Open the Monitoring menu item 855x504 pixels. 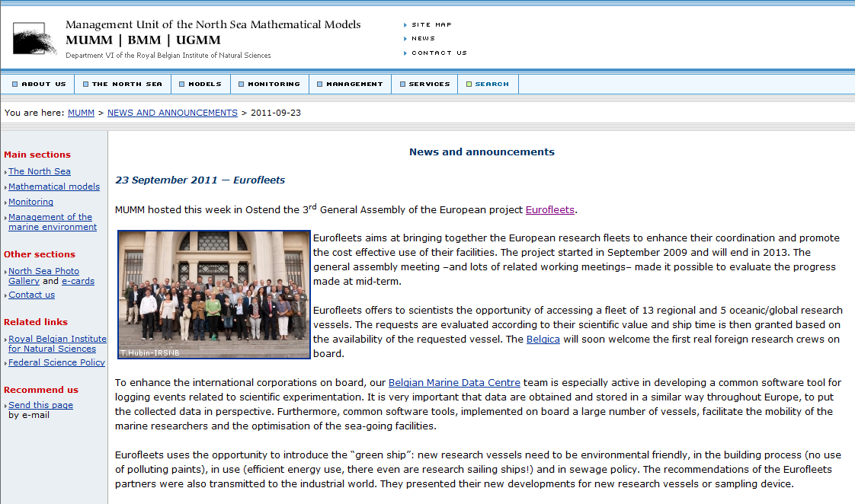tap(269, 85)
